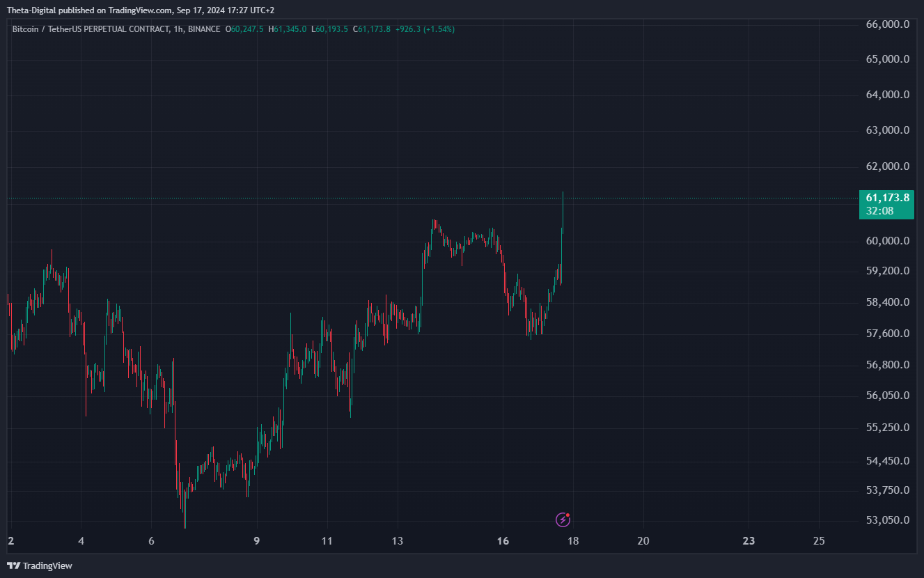
Task: Click the TradingView logo at bottom left
Action: [40, 565]
